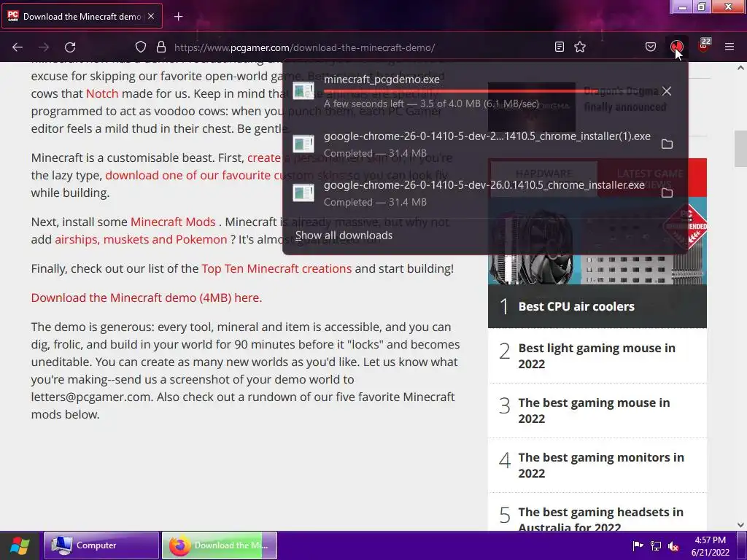Click Firefox taskbar button
The height and width of the screenshot is (560, 747).
click(219, 545)
